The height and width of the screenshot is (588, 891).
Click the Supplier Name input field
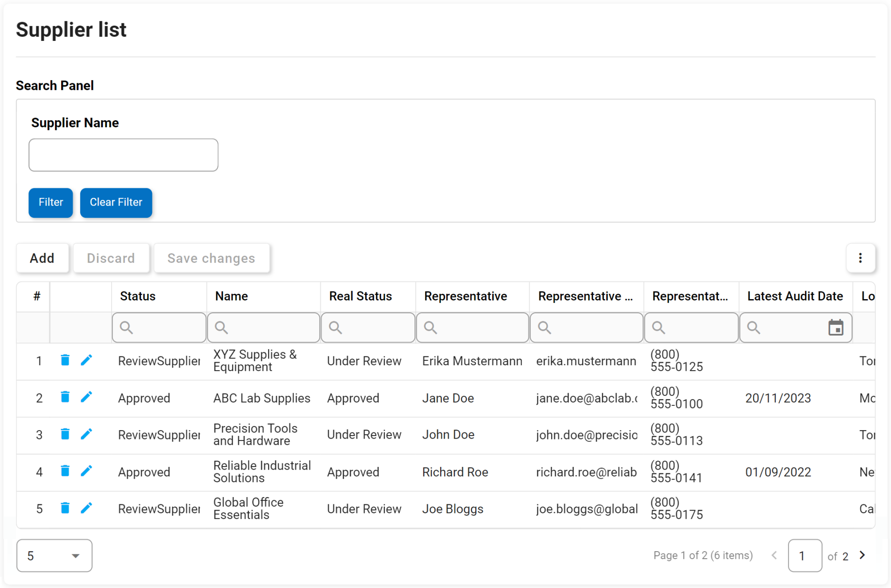(x=123, y=155)
